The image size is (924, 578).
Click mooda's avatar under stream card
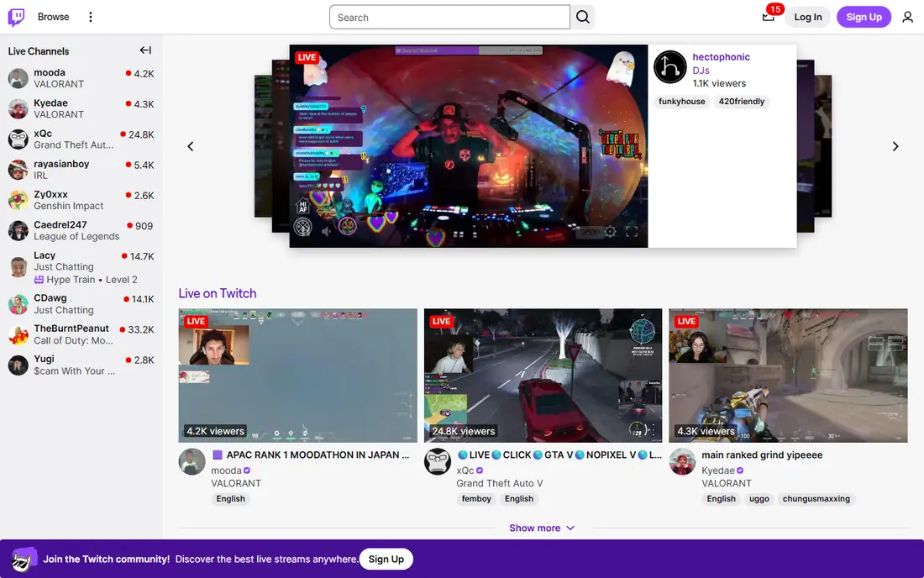pos(192,461)
